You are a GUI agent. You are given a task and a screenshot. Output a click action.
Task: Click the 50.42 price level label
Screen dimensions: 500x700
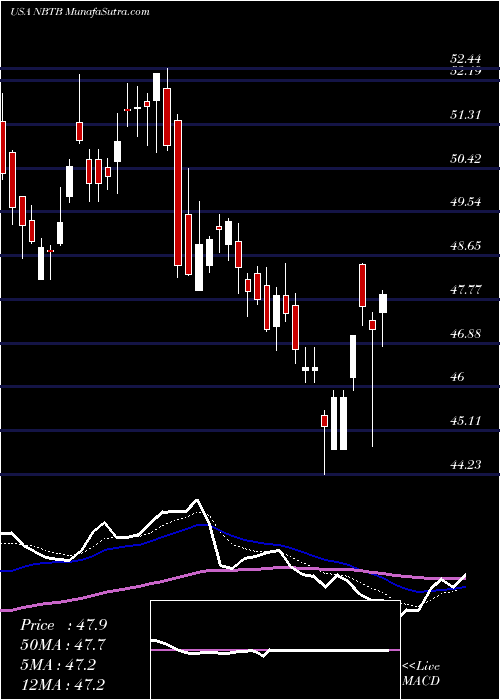coord(466,158)
